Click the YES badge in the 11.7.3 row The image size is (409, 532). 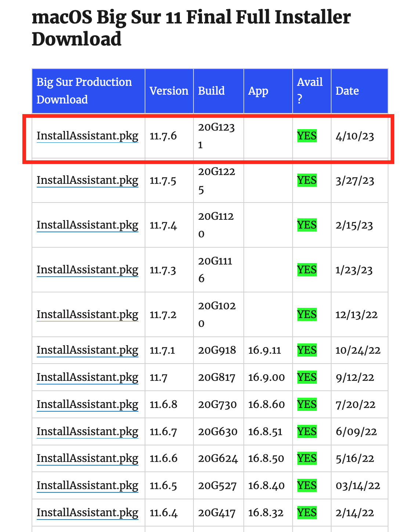click(307, 270)
